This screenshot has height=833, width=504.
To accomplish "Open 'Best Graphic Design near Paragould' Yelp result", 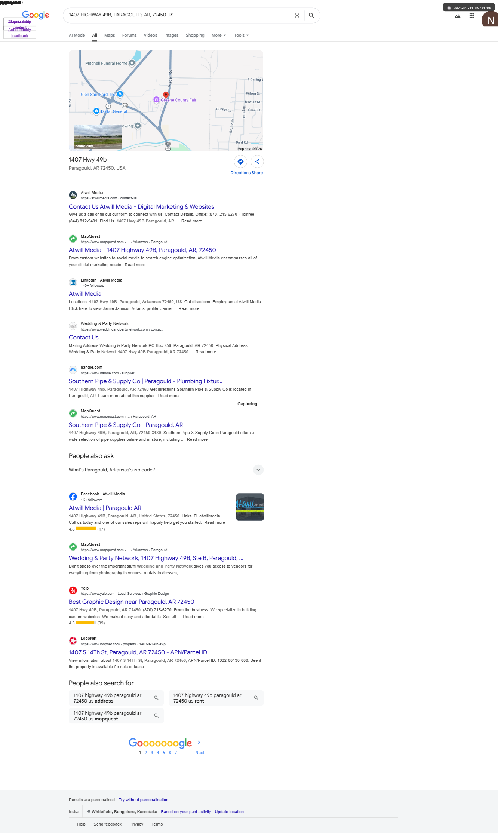I will tap(131, 602).
